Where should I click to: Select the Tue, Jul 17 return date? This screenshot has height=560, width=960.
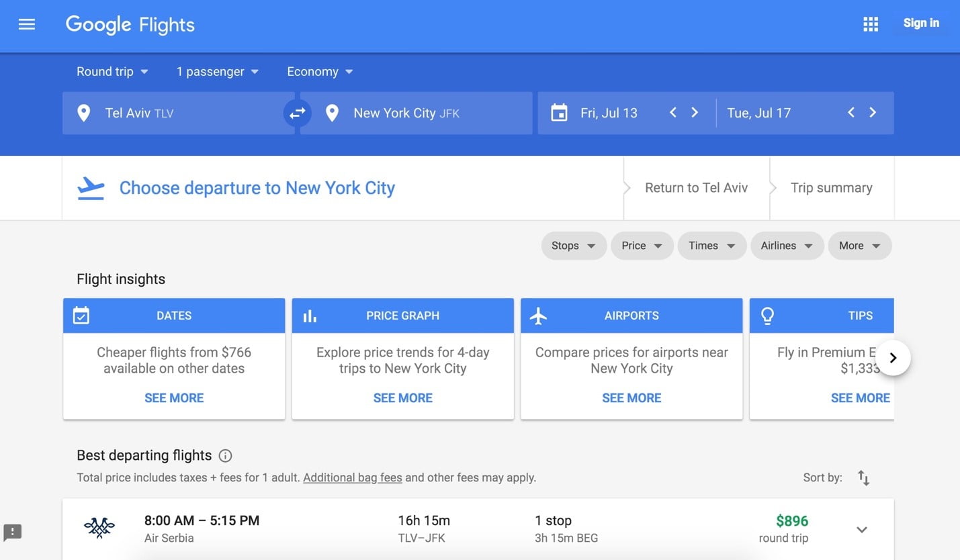pyautogui.click(x=758, y=113)
